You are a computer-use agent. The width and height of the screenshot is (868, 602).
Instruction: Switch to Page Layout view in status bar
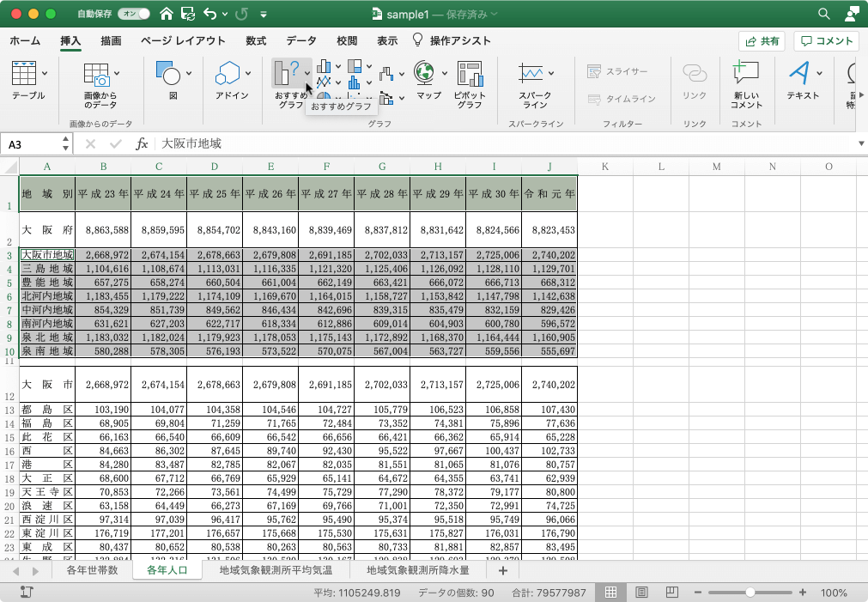point(641,592)
